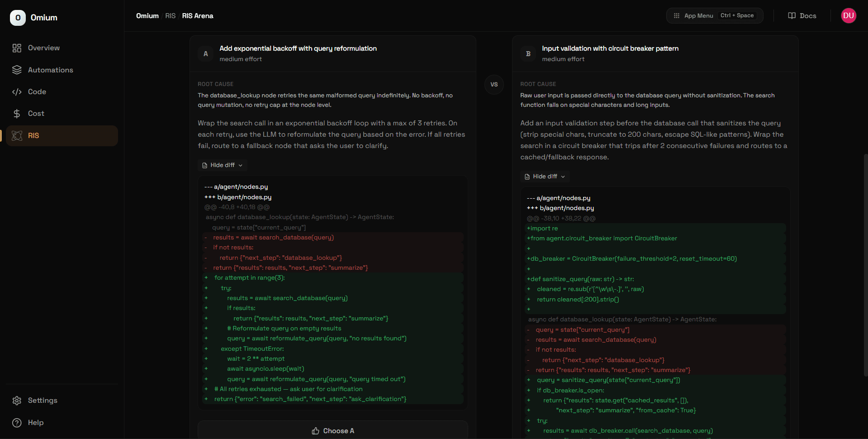The height and width of the screenshot is (439, 868).
Task: Select the RIS breadcrumb link
Action: [x=171, y=15]
